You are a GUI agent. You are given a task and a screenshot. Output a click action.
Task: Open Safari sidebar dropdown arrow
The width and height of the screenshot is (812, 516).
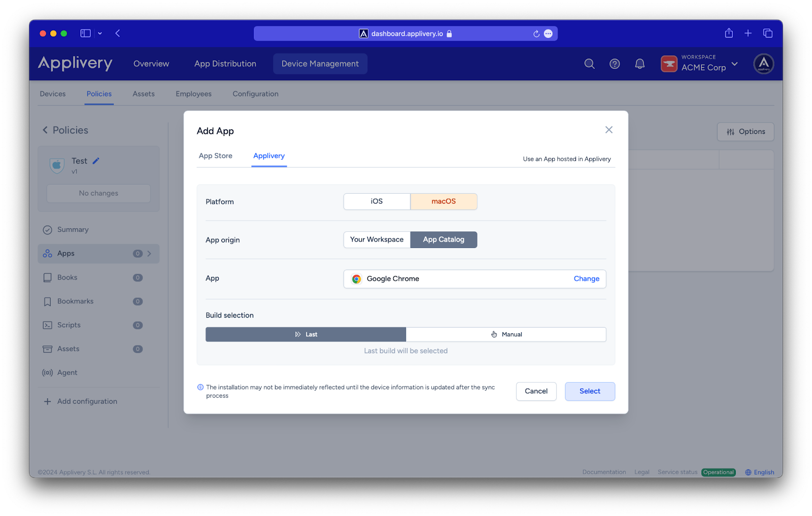pyautogui.click(x=100, y=33)
